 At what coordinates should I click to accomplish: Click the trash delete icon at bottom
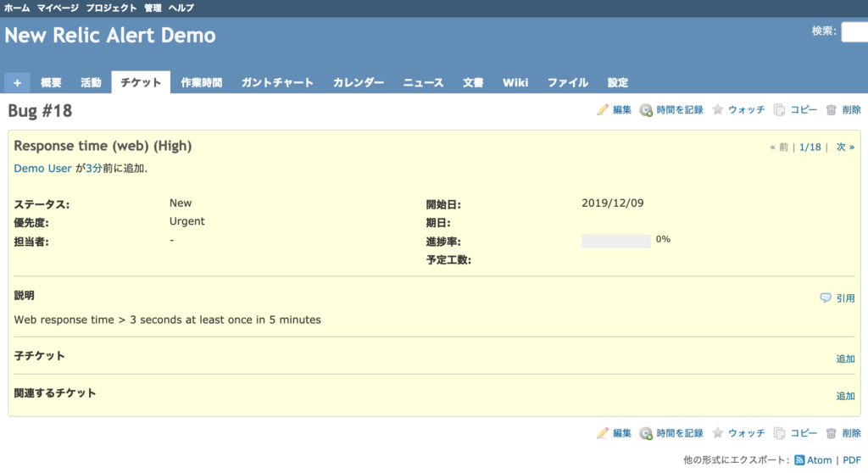[831, 434]
